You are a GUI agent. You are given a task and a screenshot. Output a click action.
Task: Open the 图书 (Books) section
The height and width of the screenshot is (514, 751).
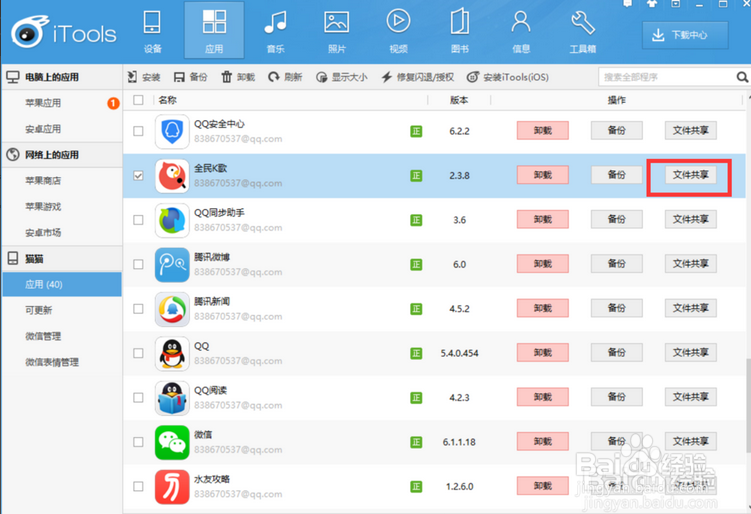point(460,32)
